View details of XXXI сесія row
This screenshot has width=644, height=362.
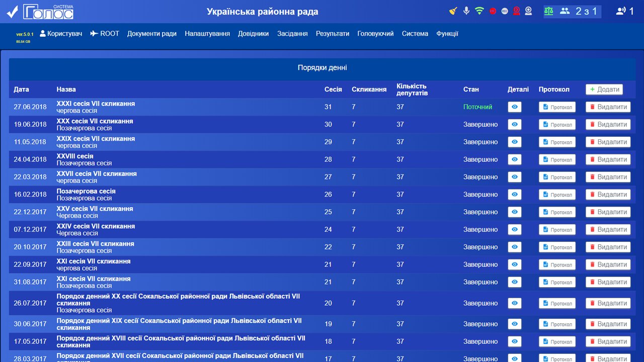pyautogui.click(x=514, y=107)
